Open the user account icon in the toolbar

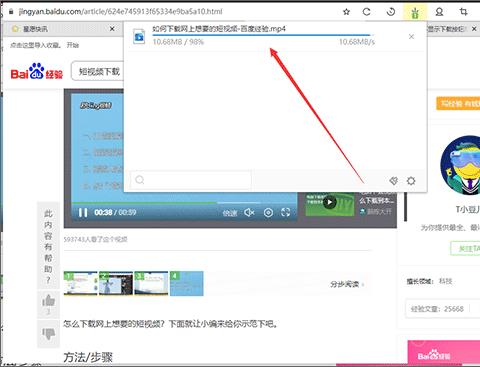(x=439, y=12)
